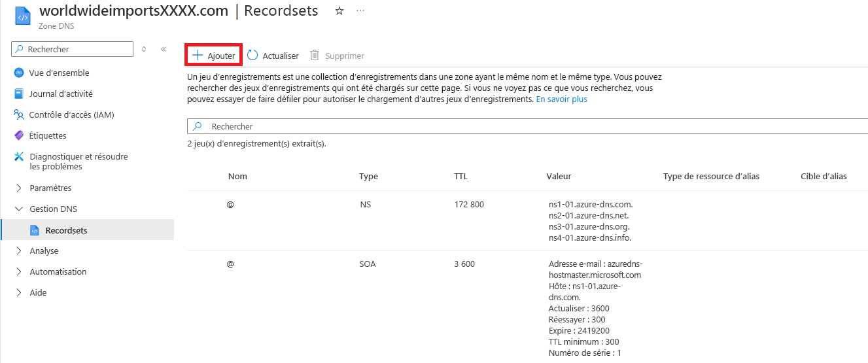Click the Supprimer button

pos(337,56)
